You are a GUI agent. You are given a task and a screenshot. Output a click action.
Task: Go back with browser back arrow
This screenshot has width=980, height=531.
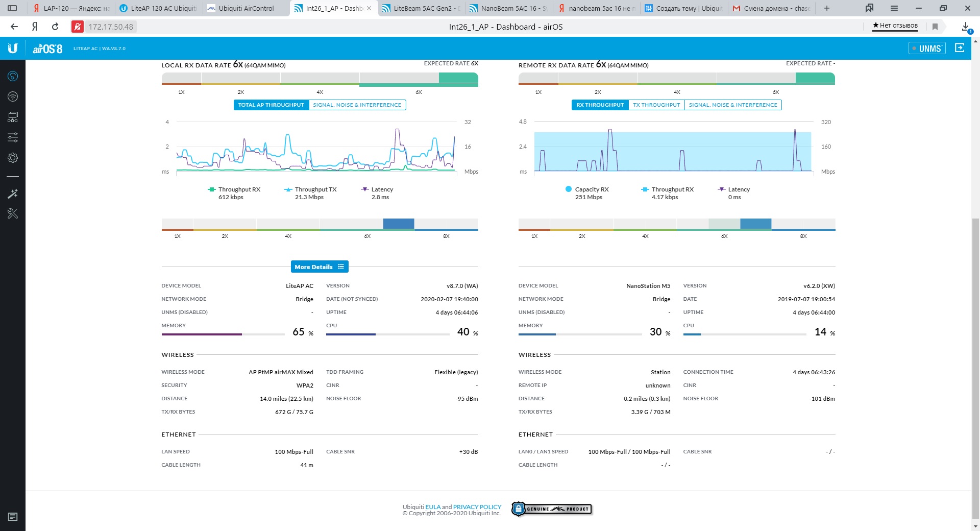(x=14, y=27)
